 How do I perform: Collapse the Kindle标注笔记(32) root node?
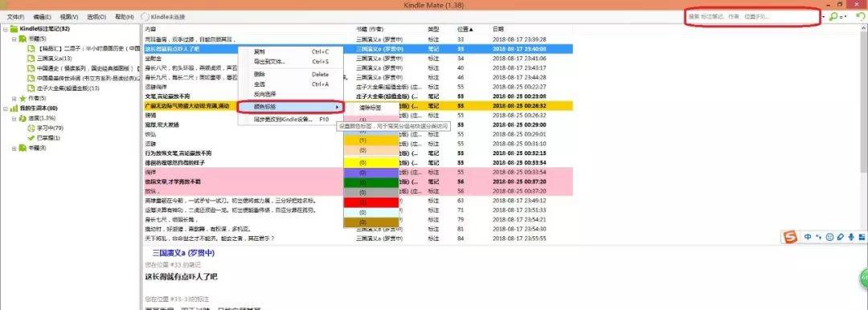(x=5, y=29)
